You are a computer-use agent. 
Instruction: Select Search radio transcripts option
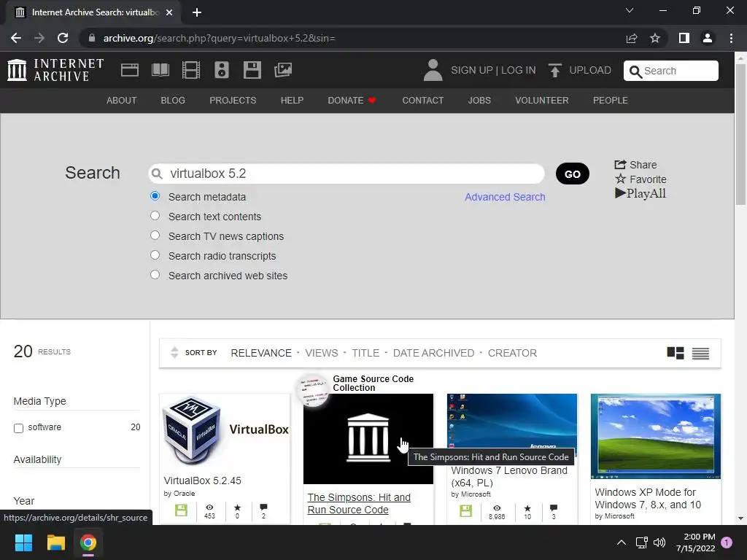point(155,254)
